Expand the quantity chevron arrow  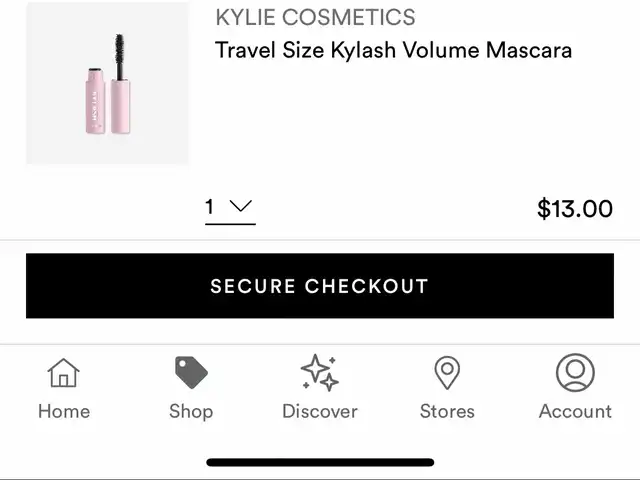pyautogui.click(x=241, y=206)
